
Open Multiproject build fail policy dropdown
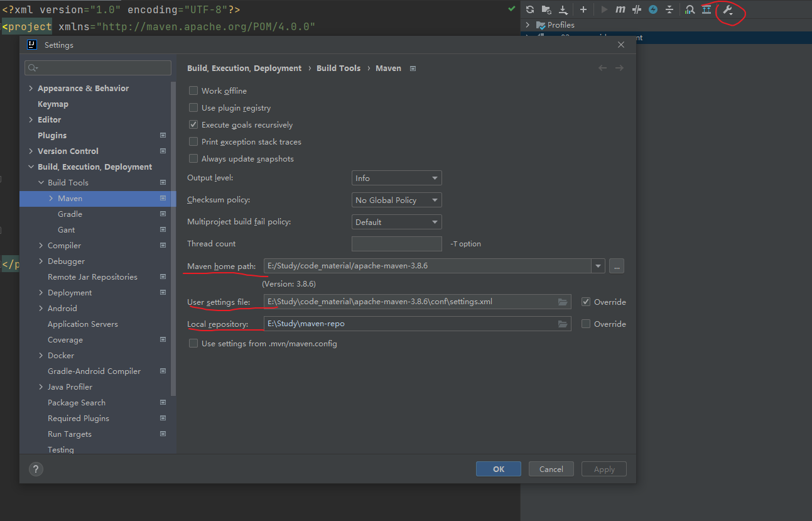tap(397, 222)
